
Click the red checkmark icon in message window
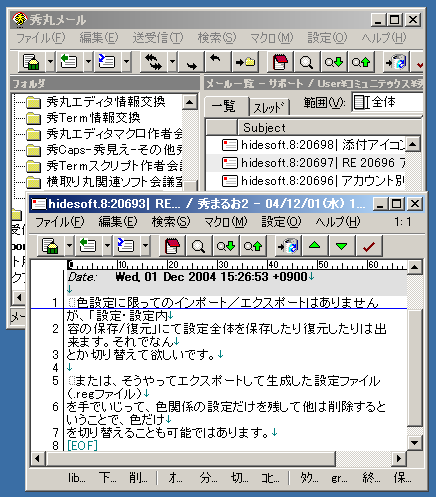(369, 246)
